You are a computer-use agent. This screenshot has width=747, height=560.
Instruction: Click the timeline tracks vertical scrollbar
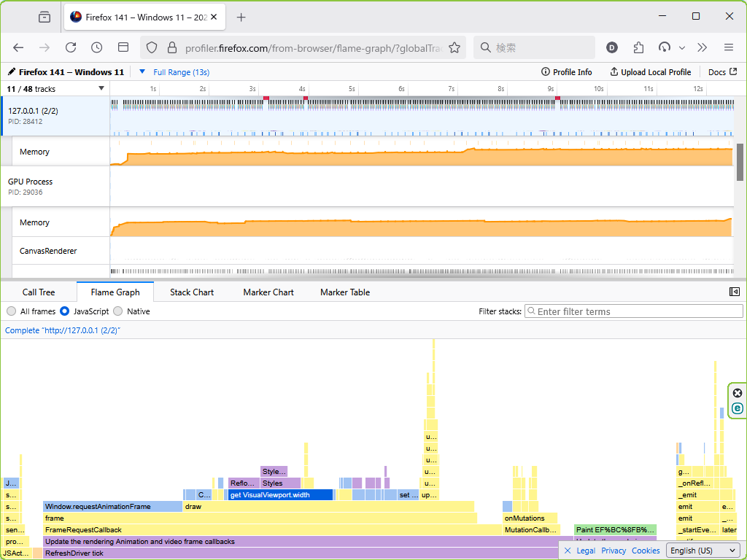coord(740,162)
